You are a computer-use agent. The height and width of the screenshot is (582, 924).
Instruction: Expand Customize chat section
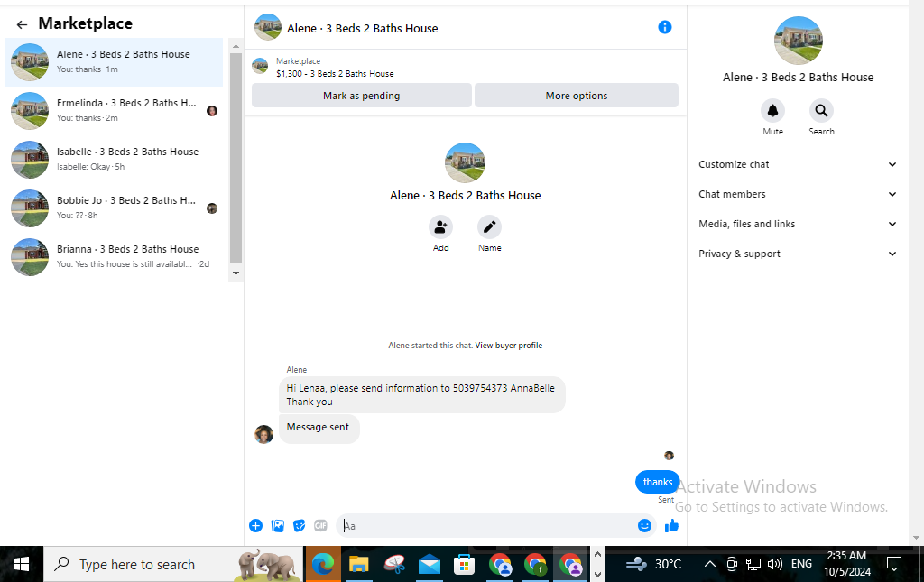pyautogui.click(x=798, y=164)
